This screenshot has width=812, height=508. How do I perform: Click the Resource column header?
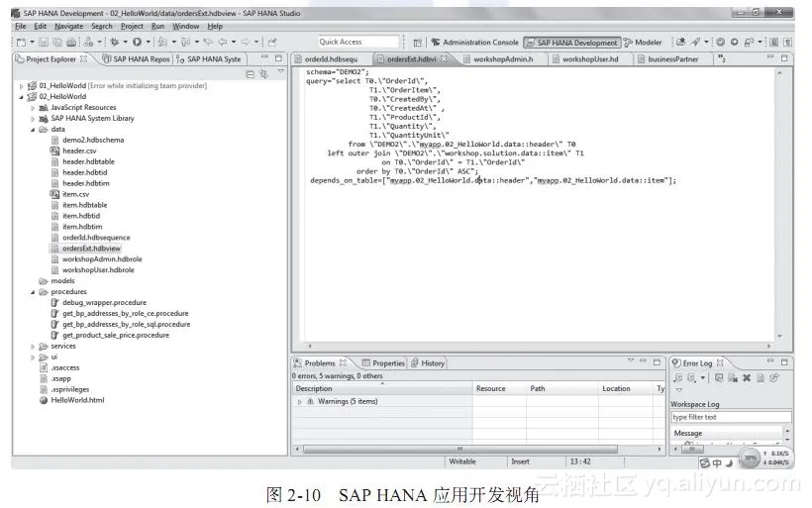pyautogui.click(x=499, y=388)
